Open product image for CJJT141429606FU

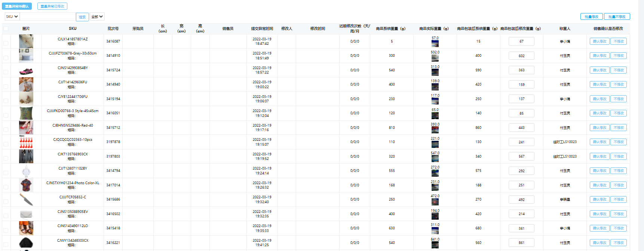click(x=26, y=84)
